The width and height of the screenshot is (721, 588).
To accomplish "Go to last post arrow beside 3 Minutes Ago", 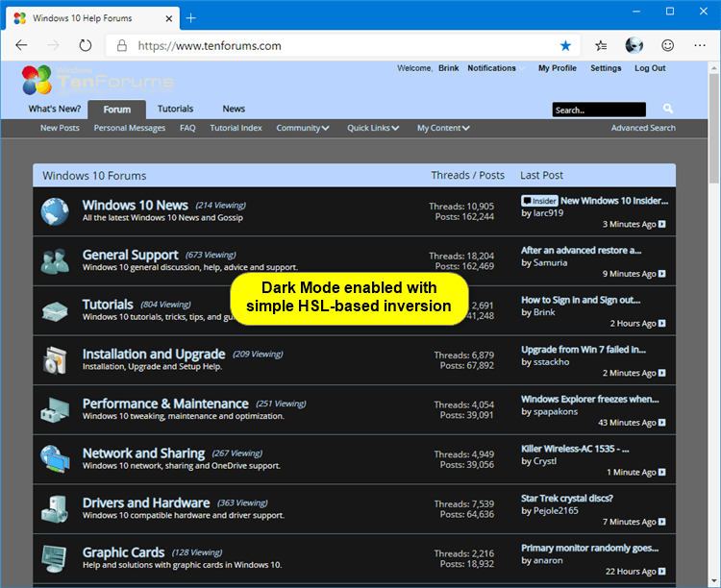I will [661, 224].
